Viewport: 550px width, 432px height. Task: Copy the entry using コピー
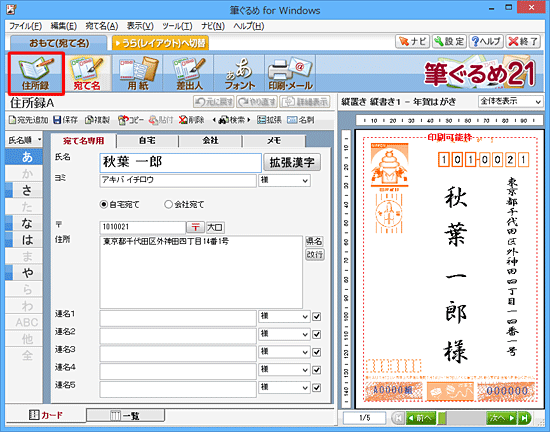point(131,120)
